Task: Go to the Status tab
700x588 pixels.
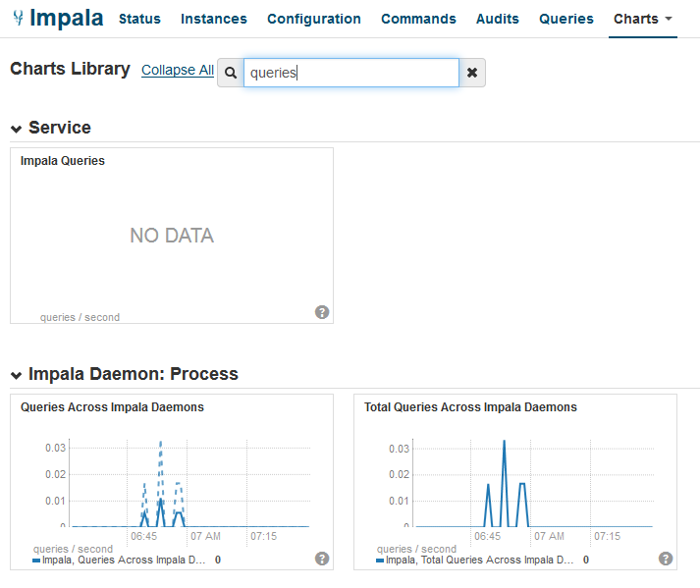Action: tap(139, 19)
